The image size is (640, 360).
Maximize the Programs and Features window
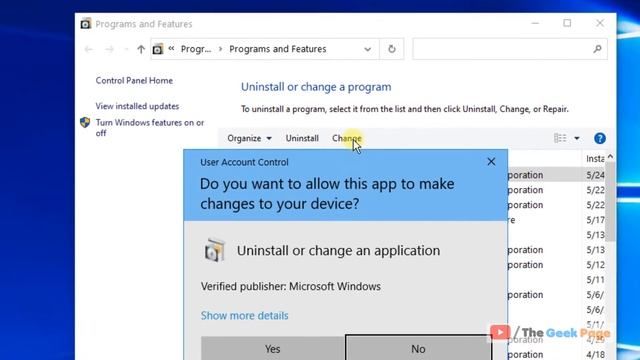point(567,23)
